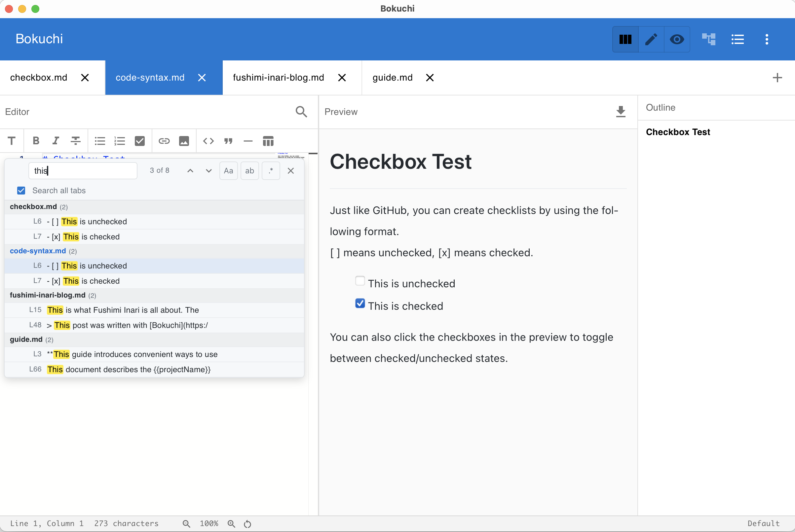
Task: Switch to the guide.md tab
Action: point(392,77)
